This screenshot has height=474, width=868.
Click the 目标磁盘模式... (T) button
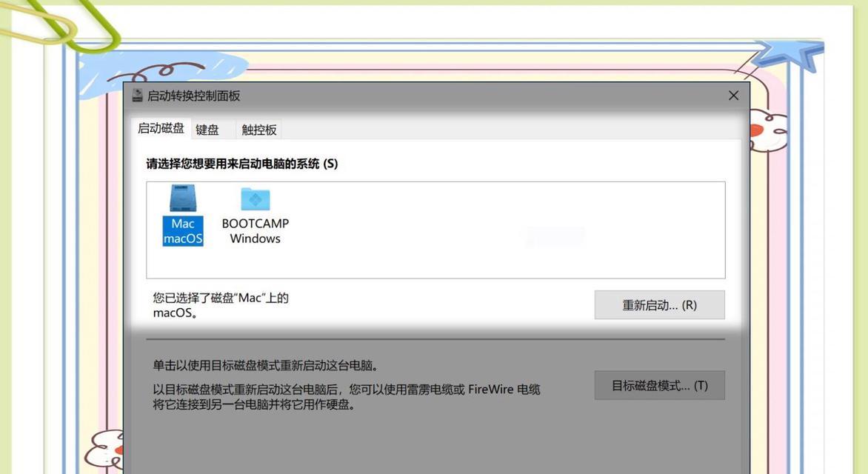click(x=659, y=385)
